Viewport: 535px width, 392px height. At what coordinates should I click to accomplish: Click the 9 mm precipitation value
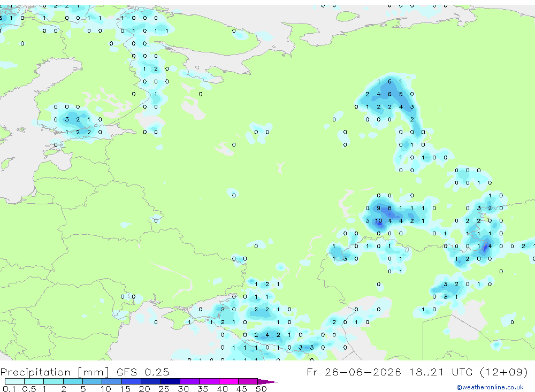pos(378,208)
